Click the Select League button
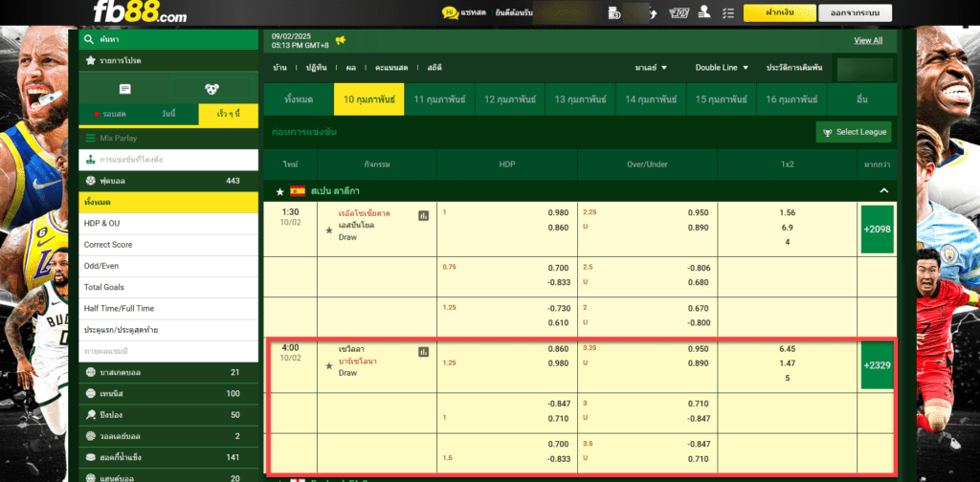The width and height of the screenshot is (980, 482). pos(854,132)
